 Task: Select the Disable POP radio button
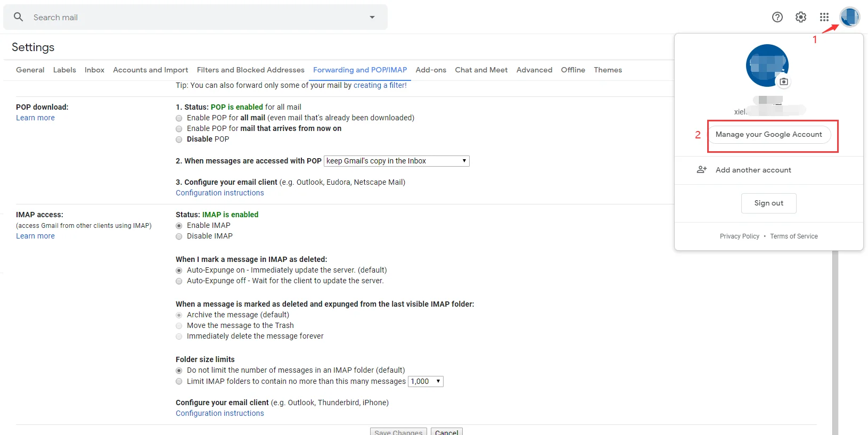179,139
